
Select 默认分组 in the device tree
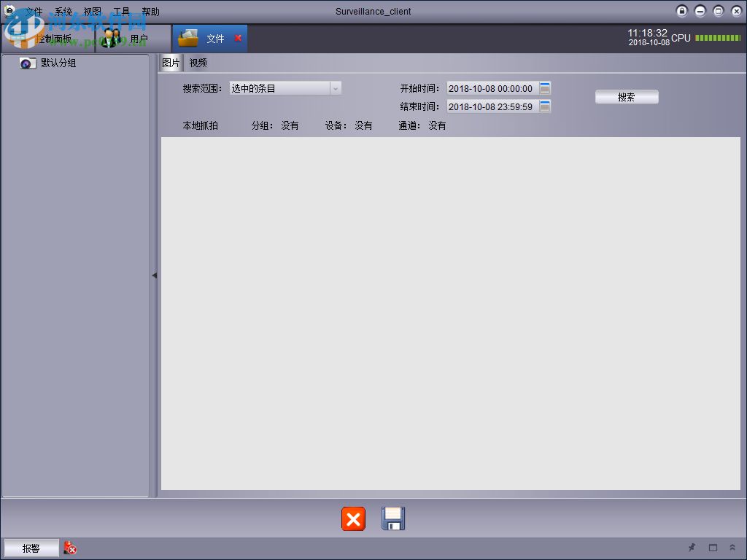pos(58,63)
